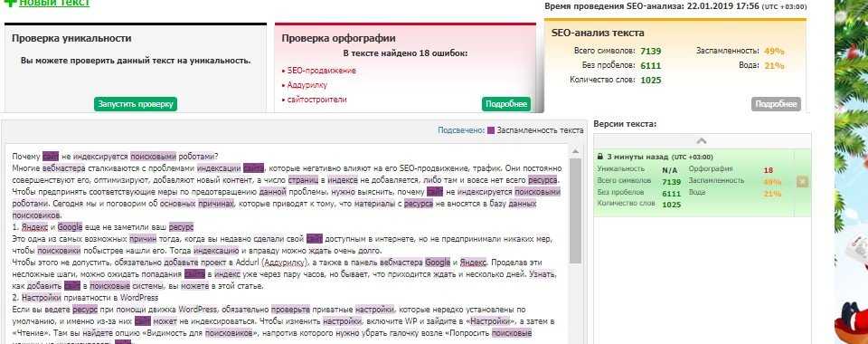Delete the saved version with X icon
This screenshot has height=344, width=868.
[802, 182]
